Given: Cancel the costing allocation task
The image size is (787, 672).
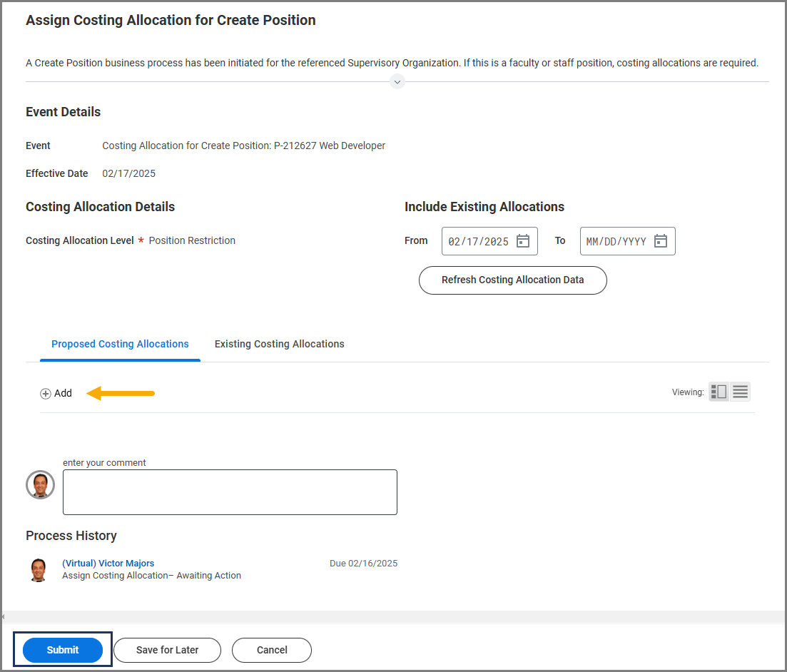Looking at the screenshot, I should click(272, 650).
